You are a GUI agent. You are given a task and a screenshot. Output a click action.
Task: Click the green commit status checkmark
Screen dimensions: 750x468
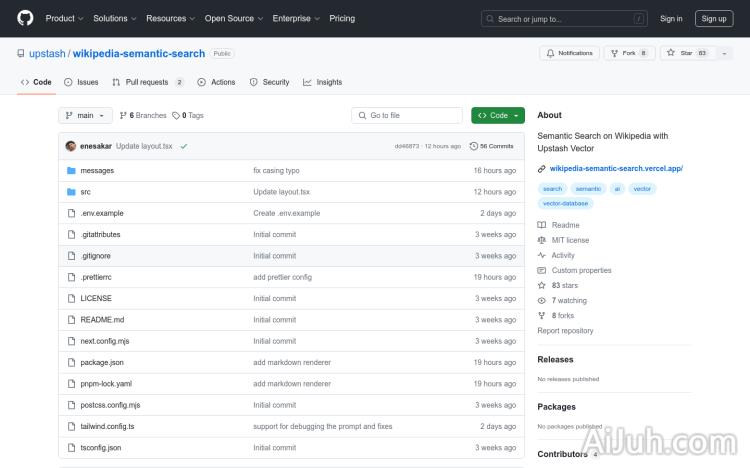[x=184, y=146]
